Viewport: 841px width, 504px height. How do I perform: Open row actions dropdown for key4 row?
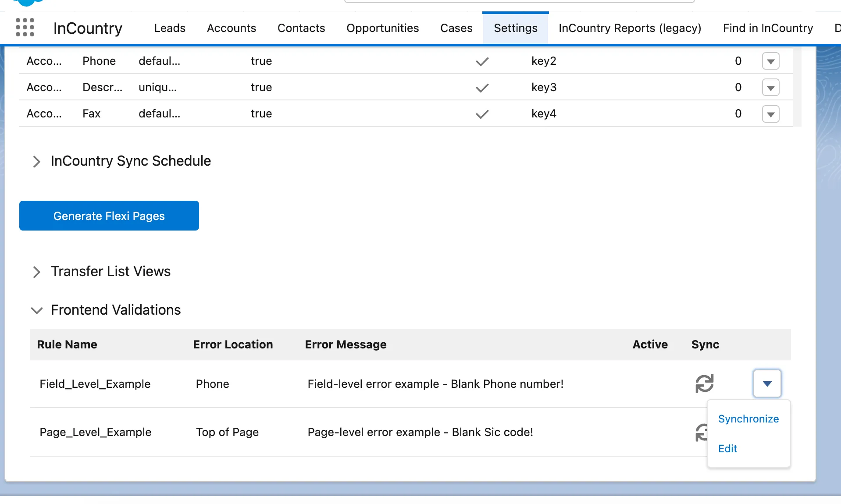[770, 114]
